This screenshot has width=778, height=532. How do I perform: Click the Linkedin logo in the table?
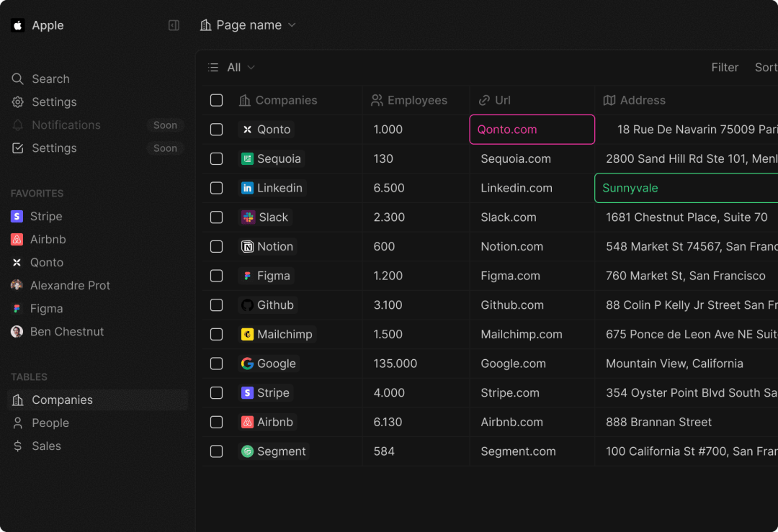pos(247,188)
